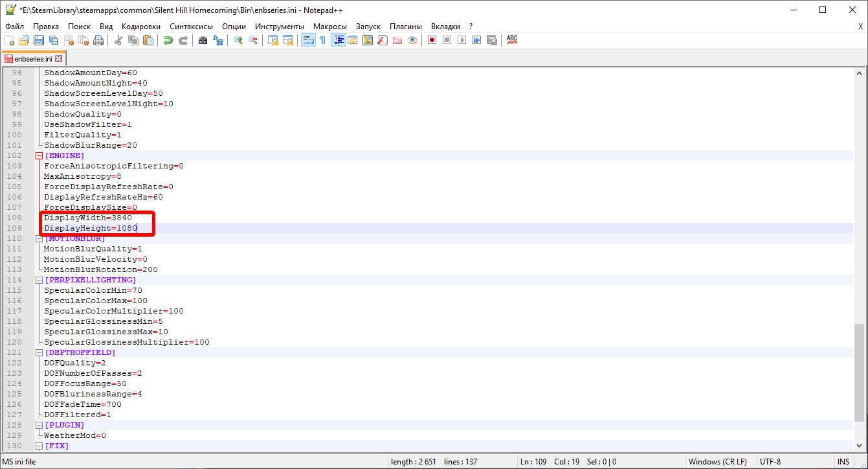This screenshot has width=868, height=469.
Task: Toggle file monitoring eye icon
Action: (x=412, y=40)
